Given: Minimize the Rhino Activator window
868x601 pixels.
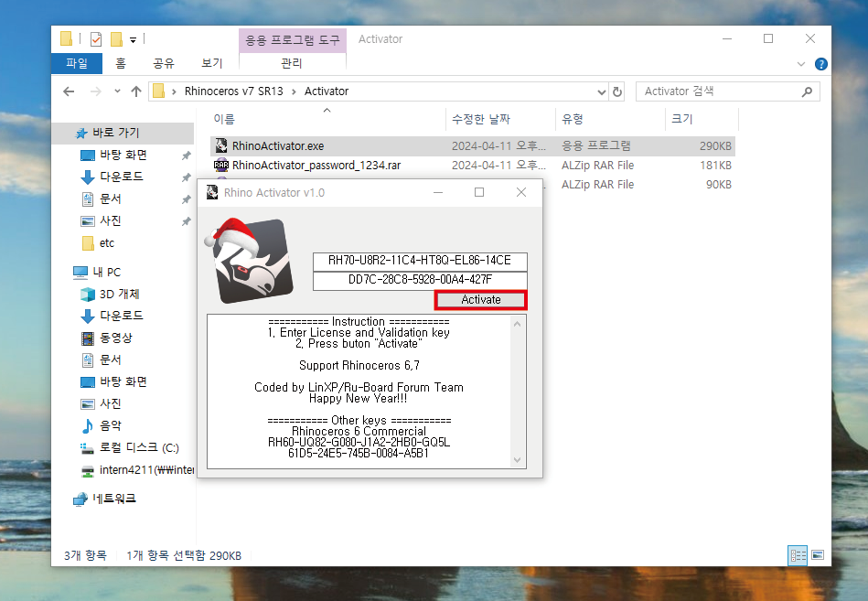Looking at the screenshot, I should click(438, 193).
